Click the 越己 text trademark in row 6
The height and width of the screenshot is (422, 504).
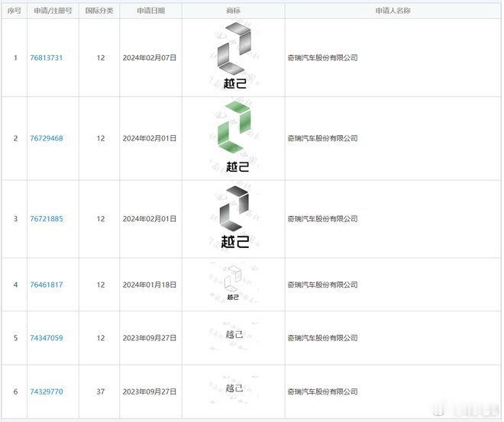click(234, 388)
